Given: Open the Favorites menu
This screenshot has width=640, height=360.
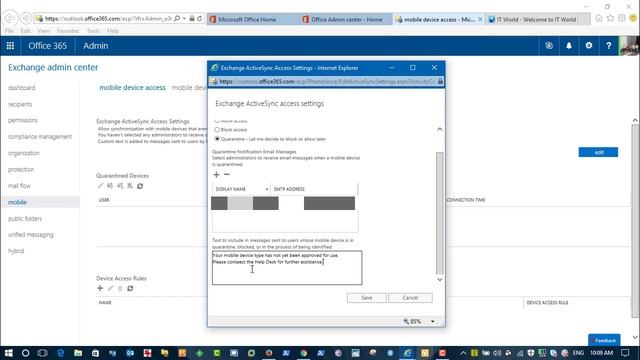Looking at the screenshot, I should (x=68, y=31).
